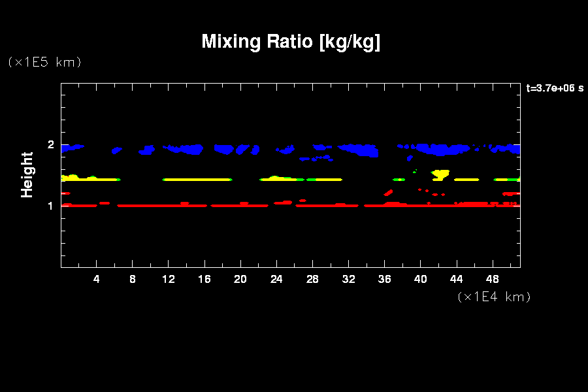Image resolution: width=588 pixels, height=392 pixels.
Task: Click x-axis tick label 48
Action: [493, 280]
